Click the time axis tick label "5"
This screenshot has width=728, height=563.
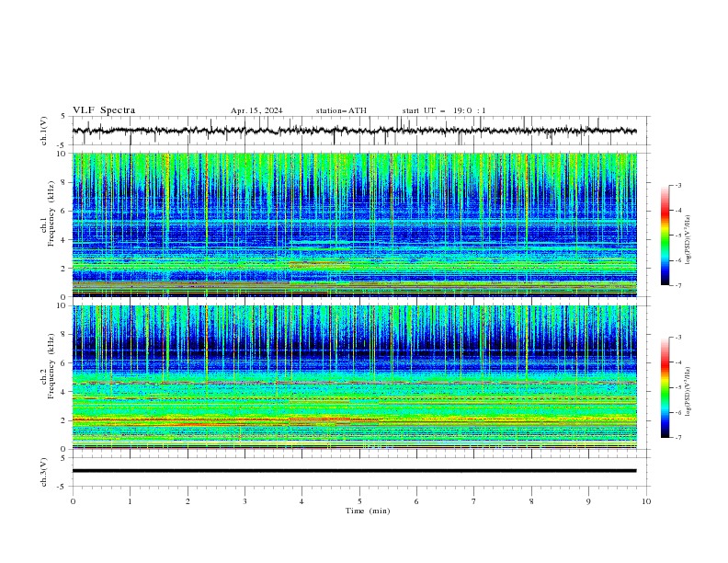coord(359,501)
